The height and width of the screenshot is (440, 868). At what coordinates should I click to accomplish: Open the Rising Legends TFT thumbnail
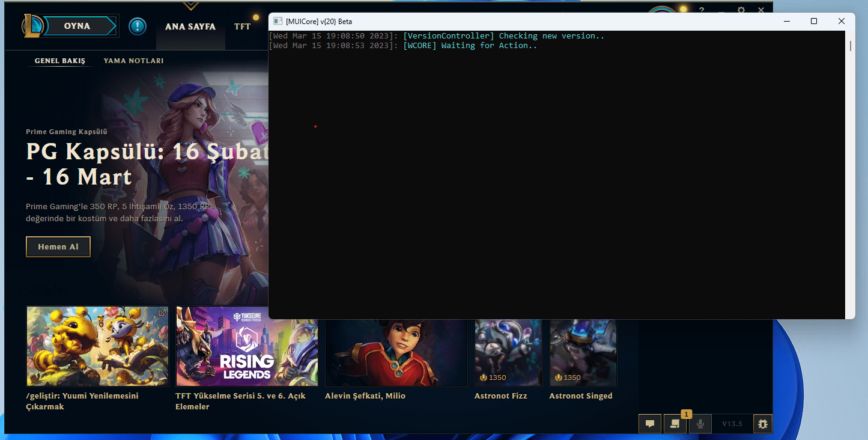(247, 346)
